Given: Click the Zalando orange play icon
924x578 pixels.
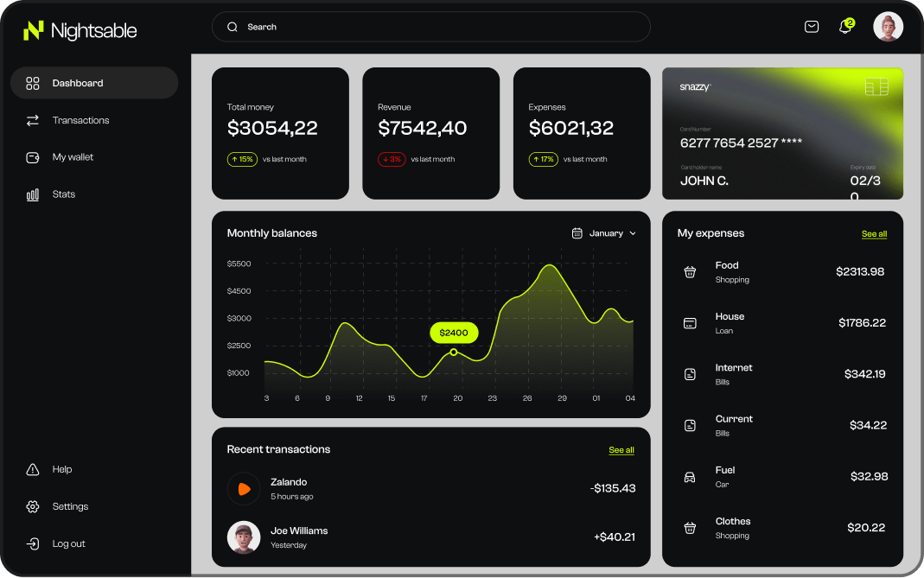Looking at the screenshot, I should 244,489.
